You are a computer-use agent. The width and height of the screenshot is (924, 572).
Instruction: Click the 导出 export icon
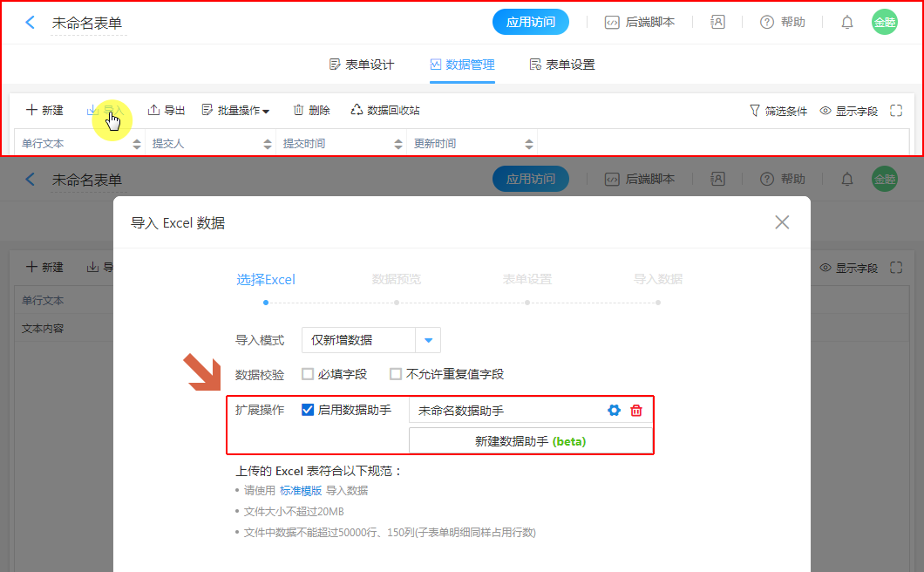[x=154, y=111]
